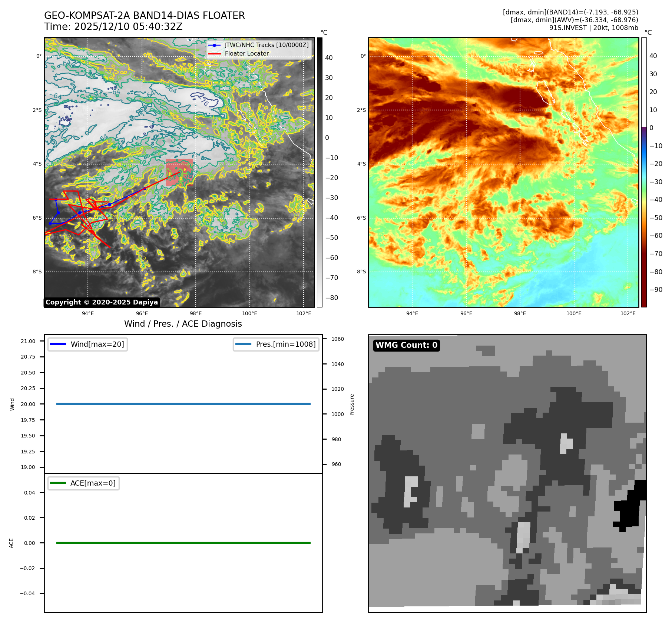The height and width of the screenshot is (626, 672).
Task: Click the blue JTWC/NHC Tracks legend marker
Action: [x=214, y=45]
